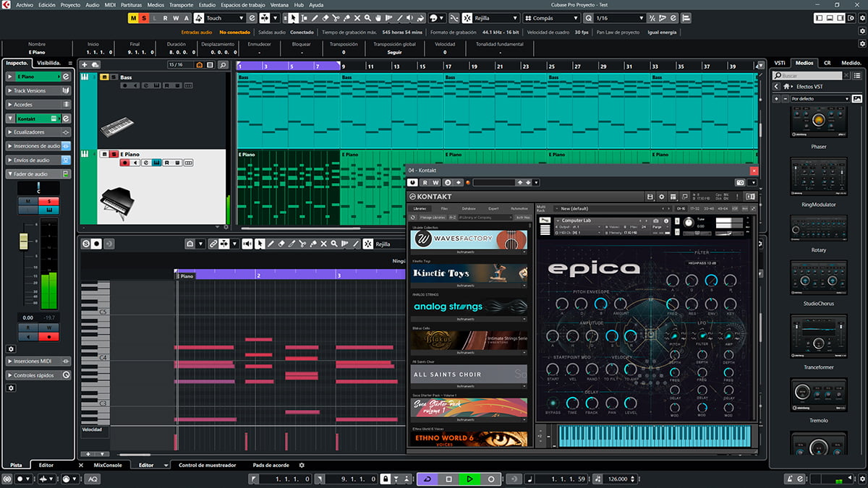Open Edit Instrument for Kontakt in Inspector
Image resolution: width=868 pixels, height=488 pixels.
click(x=66, y=119)
